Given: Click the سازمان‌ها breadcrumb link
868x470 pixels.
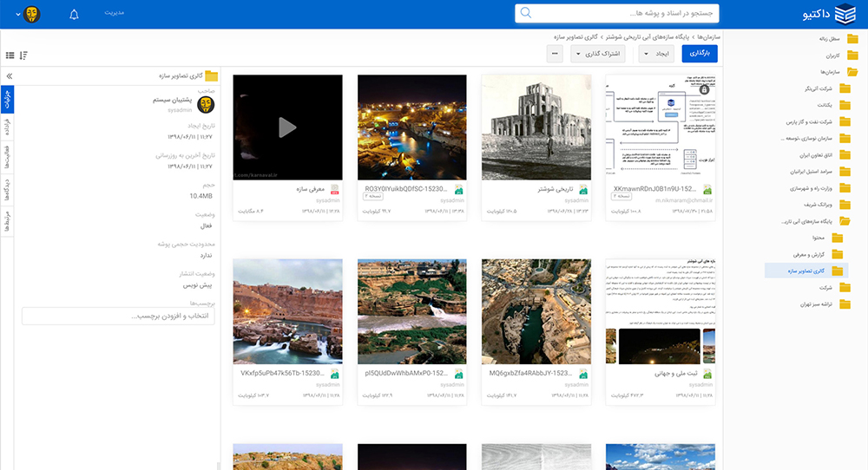Looking at the screenshot, I should 708,37.
